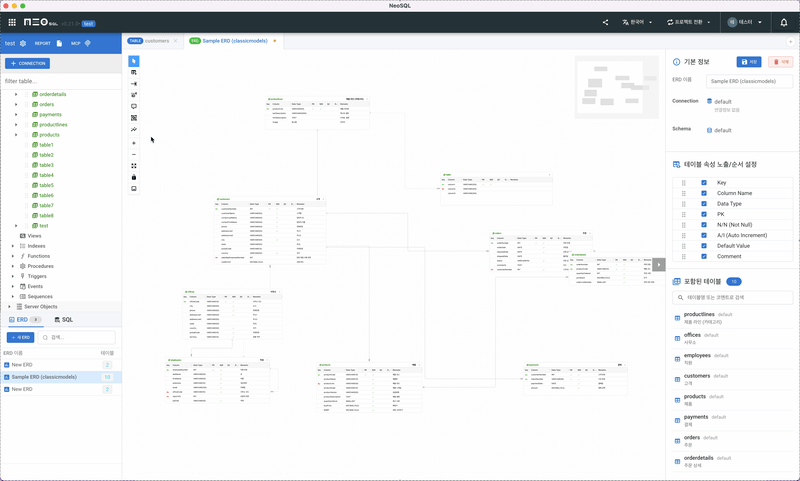Switch to the customers table tab
The image size is (800, 481).
[x=150, y=41]
